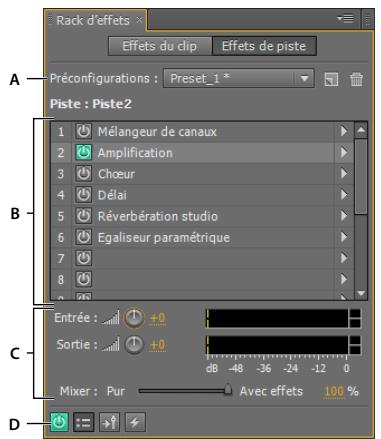Viewport: 381px width, 439px height.
Task: Click the Sortie +0 gain value
Action: 157,345
